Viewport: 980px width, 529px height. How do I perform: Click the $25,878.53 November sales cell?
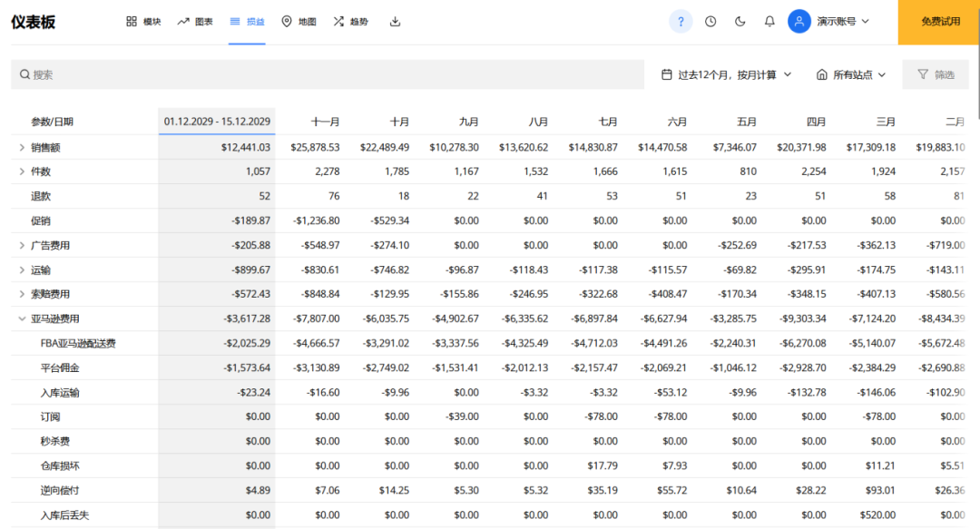(315, 148)
